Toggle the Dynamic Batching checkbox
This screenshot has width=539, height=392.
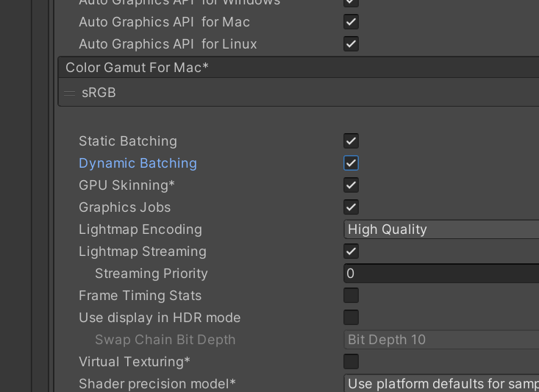351,163
